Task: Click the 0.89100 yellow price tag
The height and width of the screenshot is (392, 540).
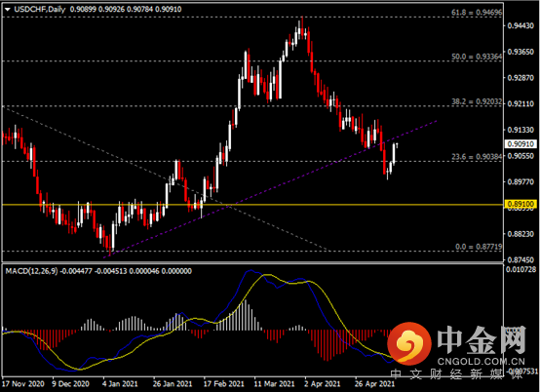Action: tap(521, 204)
